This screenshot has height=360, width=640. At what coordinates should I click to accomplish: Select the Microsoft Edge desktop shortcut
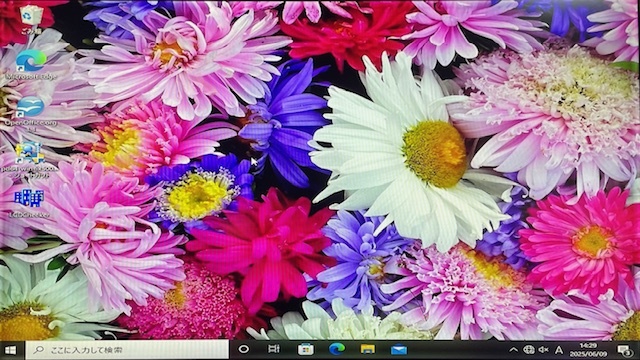pyautogui.click(x=31, y=65)
